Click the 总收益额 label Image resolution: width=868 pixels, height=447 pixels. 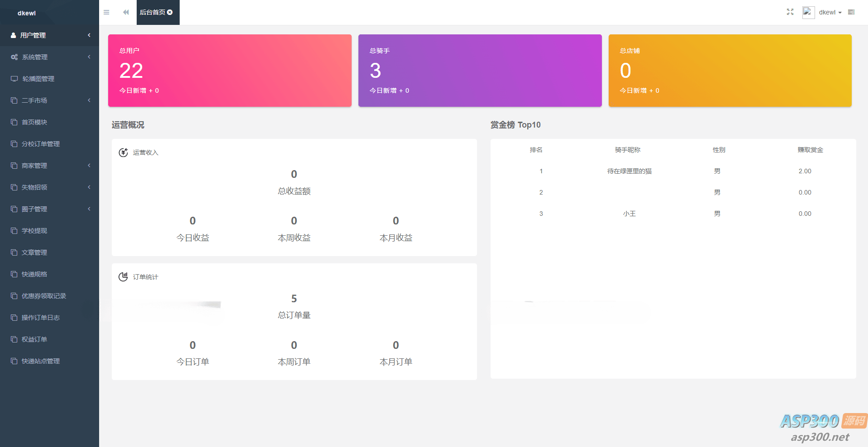coord(294,191)
